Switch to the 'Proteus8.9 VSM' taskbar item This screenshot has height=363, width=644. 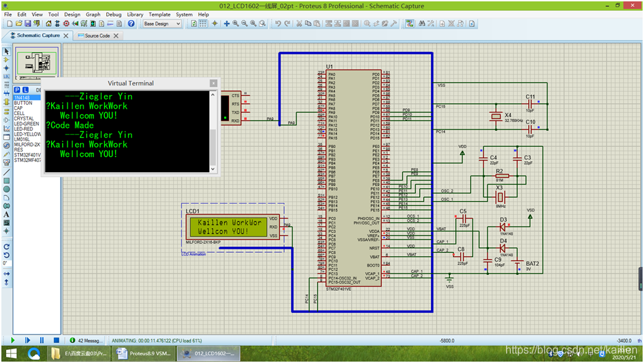143,353
